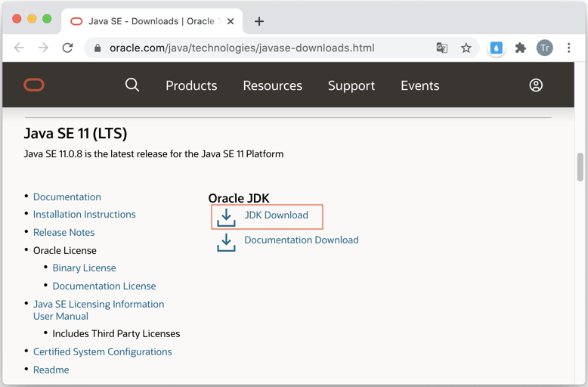The height and width of the screenshot is (387, 588).
Task: Click the Documentation Download link
Action: pyautogui.click(x=302, y=240)
